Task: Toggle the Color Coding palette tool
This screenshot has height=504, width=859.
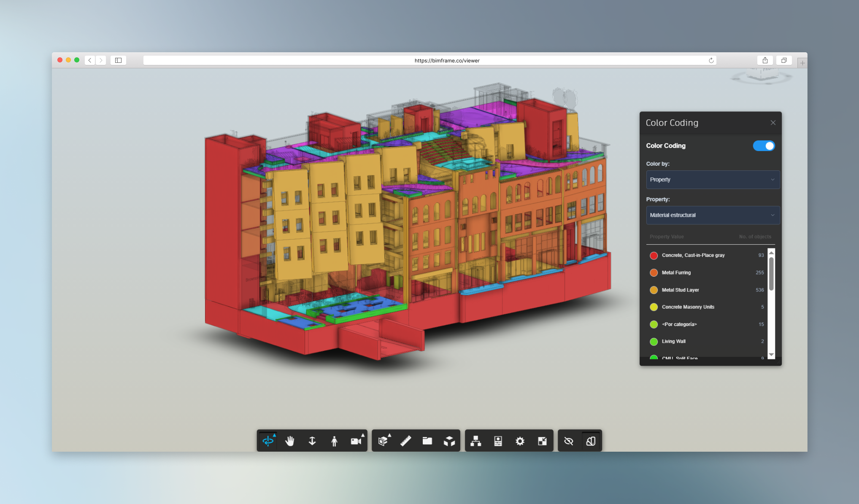Action: pos(591,441)
